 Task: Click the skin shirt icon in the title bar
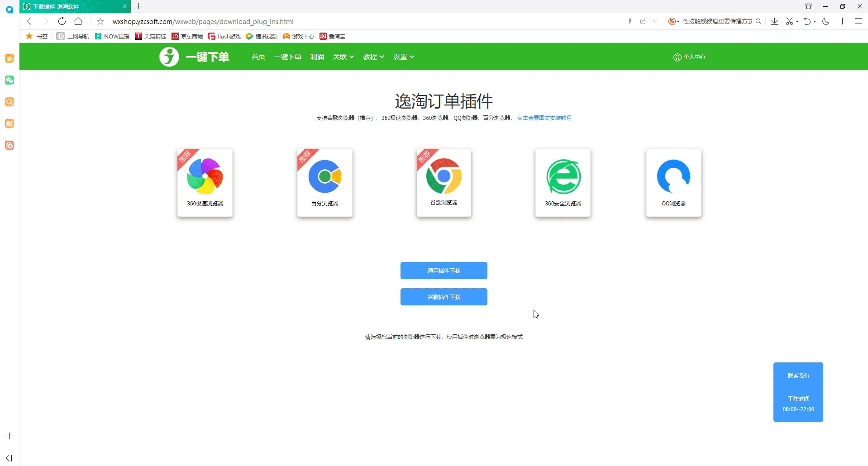808,6
